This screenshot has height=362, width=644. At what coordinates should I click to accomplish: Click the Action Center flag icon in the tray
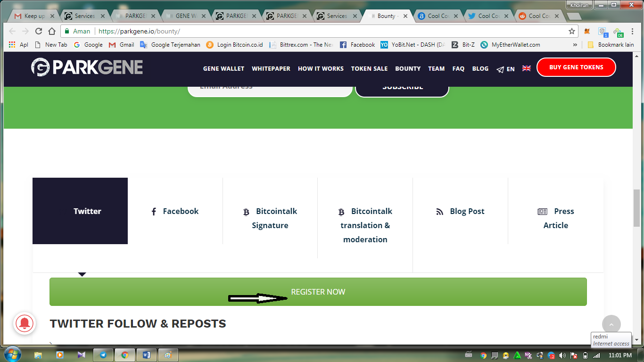(574, 355)
